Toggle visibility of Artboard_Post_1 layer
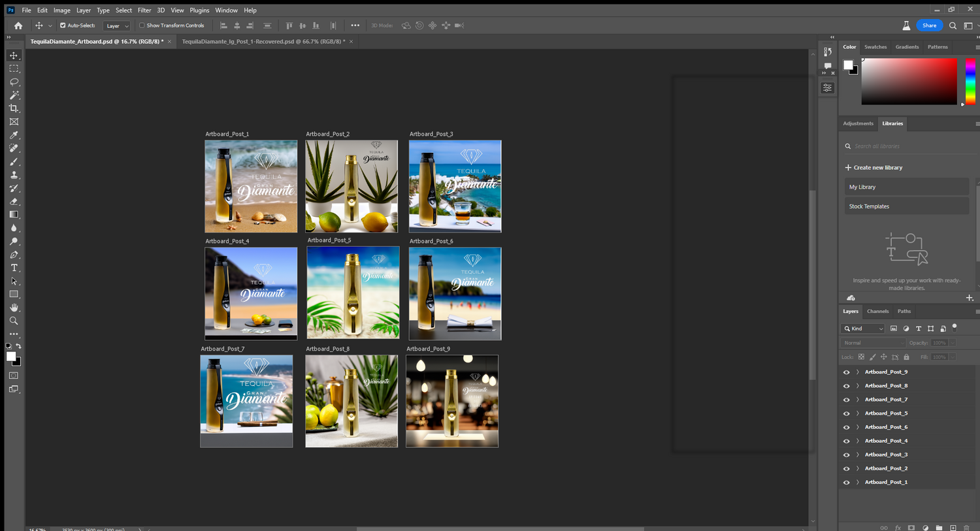This screenshot has width=980, height=531. pos(846,483)
